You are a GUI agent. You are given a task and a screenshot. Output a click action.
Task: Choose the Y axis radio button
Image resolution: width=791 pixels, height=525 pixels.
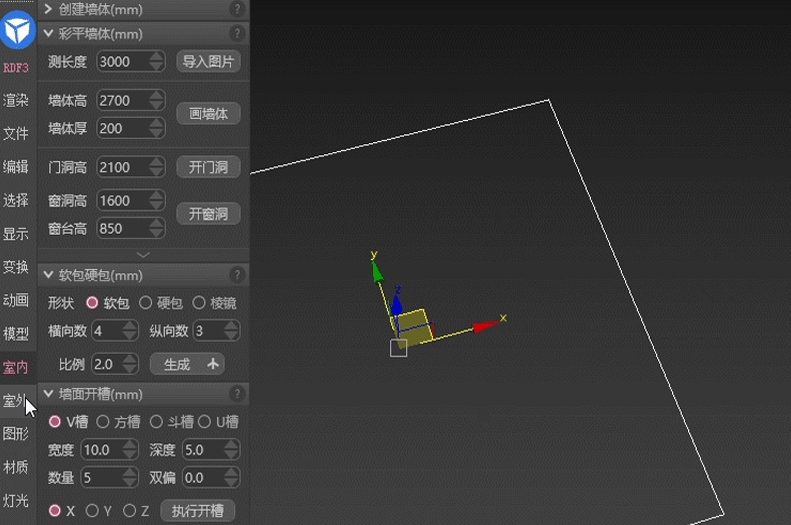click(92, 511)
